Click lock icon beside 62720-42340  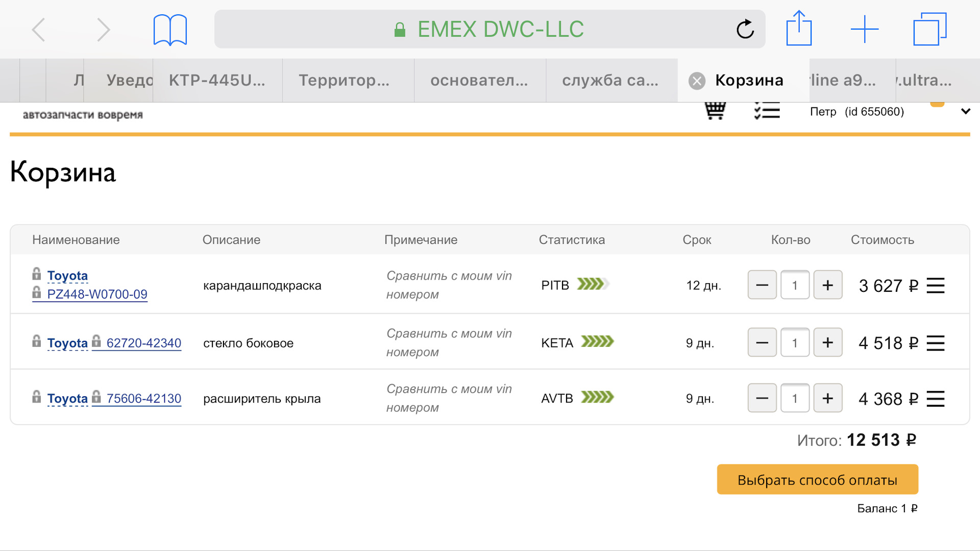(96, 341)
